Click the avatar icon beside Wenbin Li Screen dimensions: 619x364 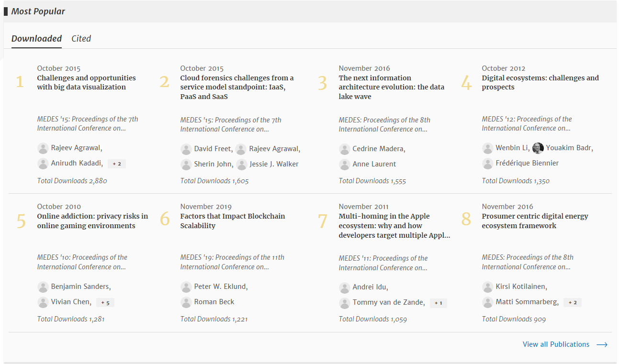[x=488, y=148]
